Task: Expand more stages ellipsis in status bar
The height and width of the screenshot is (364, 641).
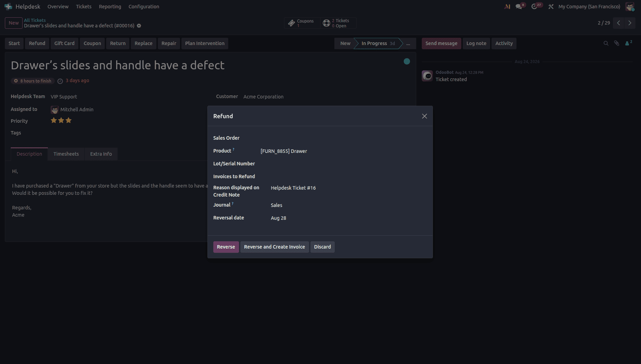Action: pos(408,43)
